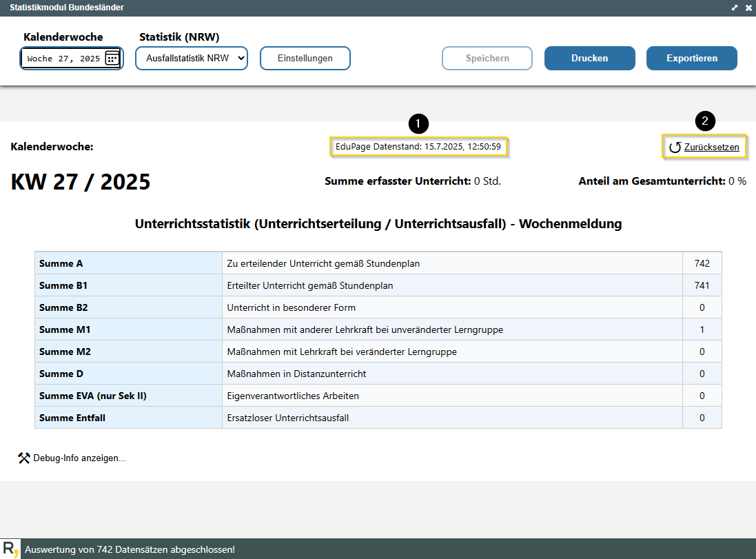Click value 741 in Summe B1 row
Viewport: 756px width, 559px height.
tap(702, 285)
